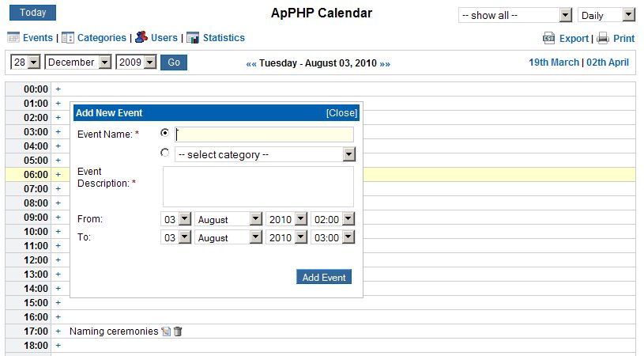
Task: Click the Users icon
Action: [x=141, y=37]
